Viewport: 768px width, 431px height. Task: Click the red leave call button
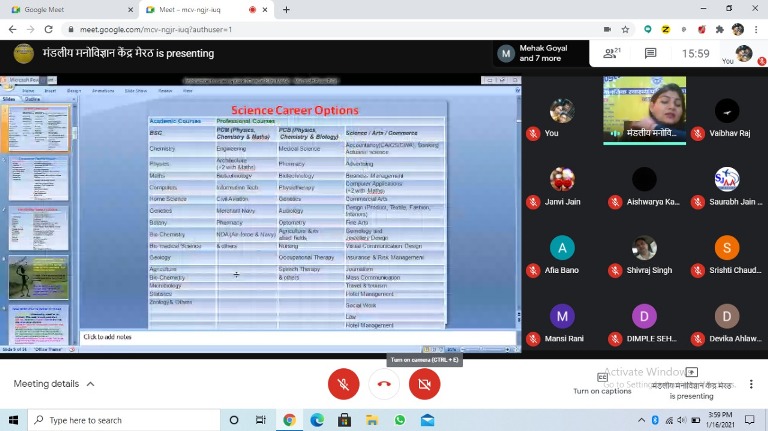point(384,384)
